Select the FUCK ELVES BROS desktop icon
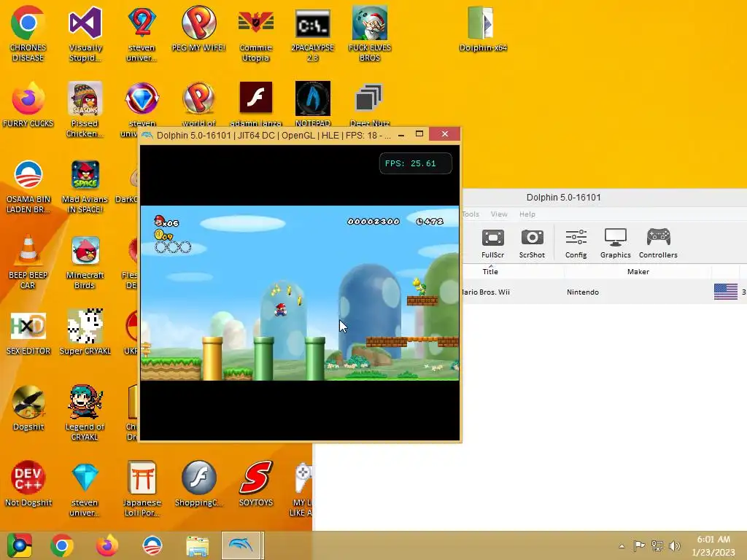Screen dimensions: 747x560 [x=369, y=34]
